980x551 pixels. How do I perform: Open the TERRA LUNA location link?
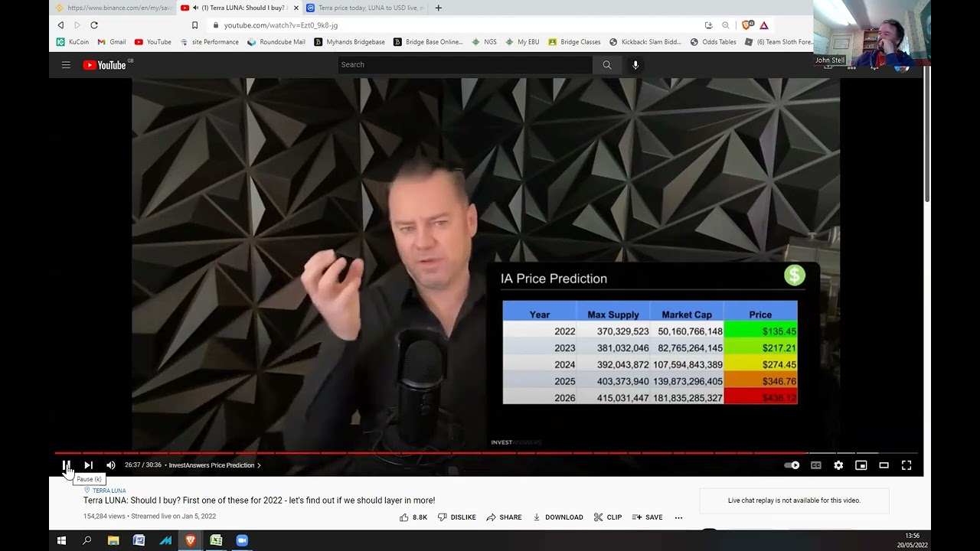[106, 491]
